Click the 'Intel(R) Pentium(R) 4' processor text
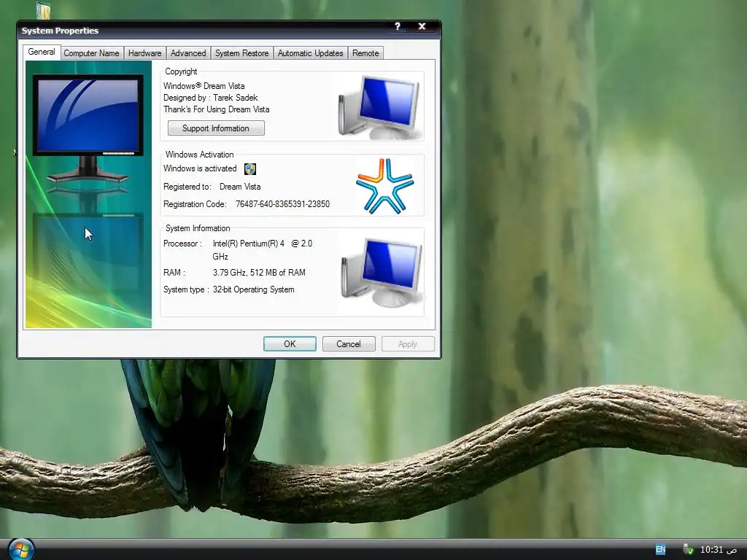The height and width of the screenshot is (560, 747). [249, 244]
